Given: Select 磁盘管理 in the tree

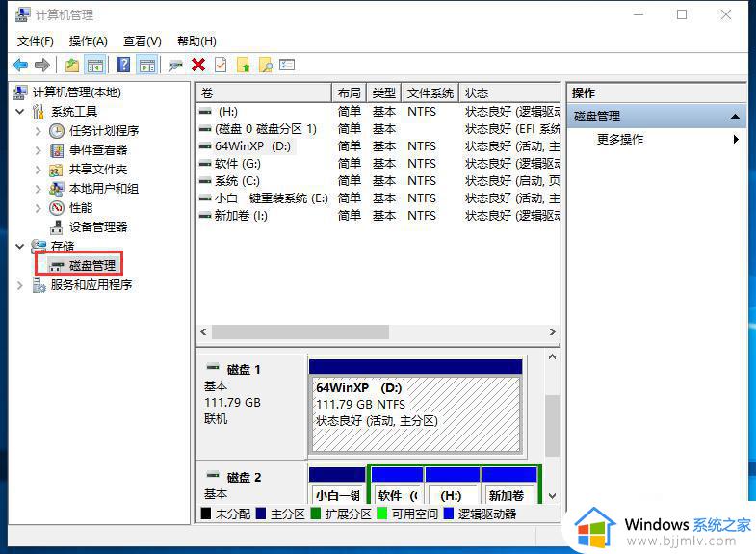Looking at the screenshot, I should 92,265.
